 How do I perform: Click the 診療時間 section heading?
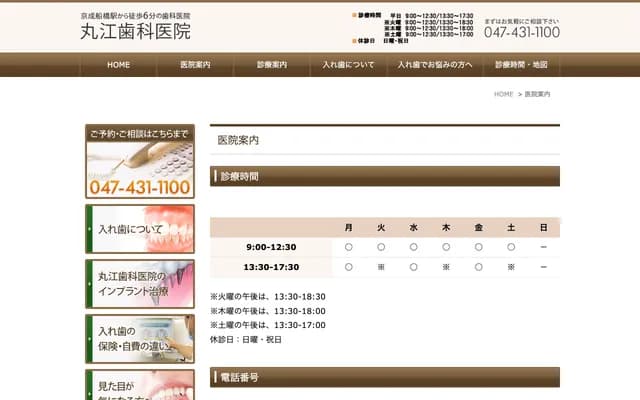coord(239,176)
